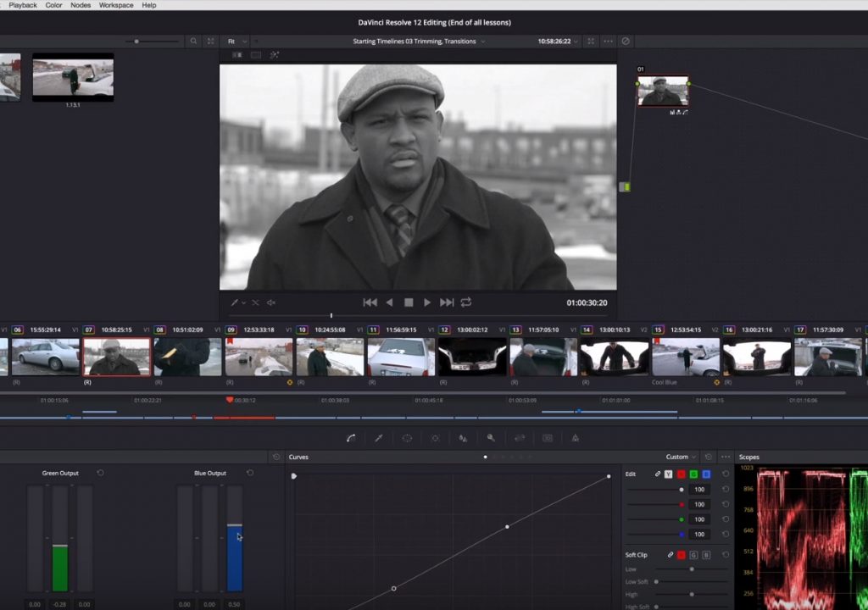This screenshot has height=610, width=868.
Task: Click the X icon below the viewer
Action: coord(255,302)
